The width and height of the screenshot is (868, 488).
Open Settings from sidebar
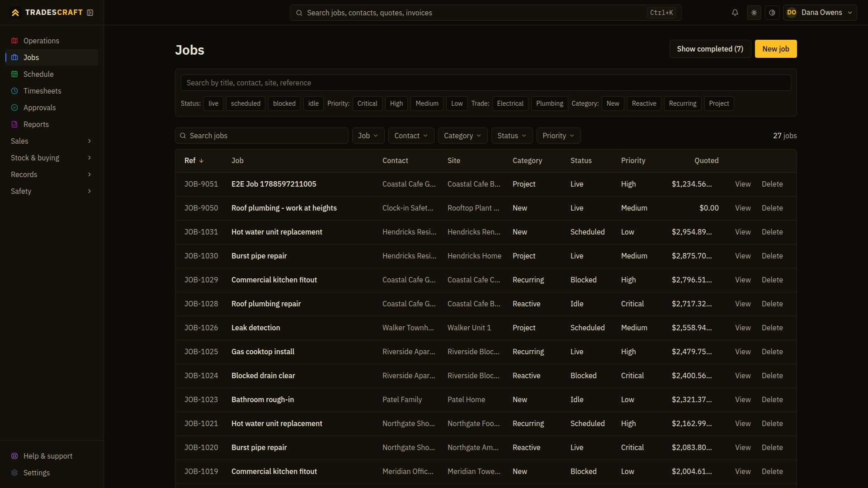point(52,473)
